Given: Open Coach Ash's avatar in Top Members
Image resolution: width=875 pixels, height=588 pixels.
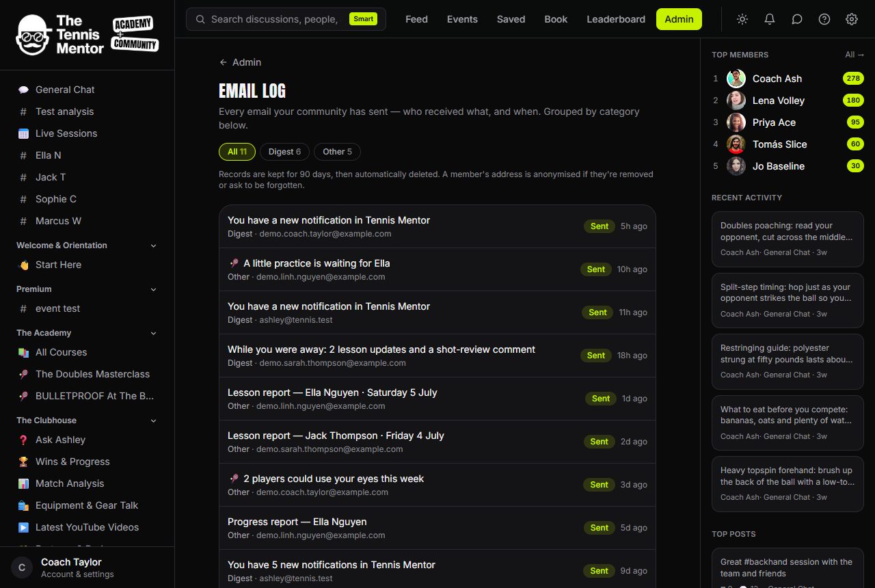Looking at the screenshot, I should [736, 79].
